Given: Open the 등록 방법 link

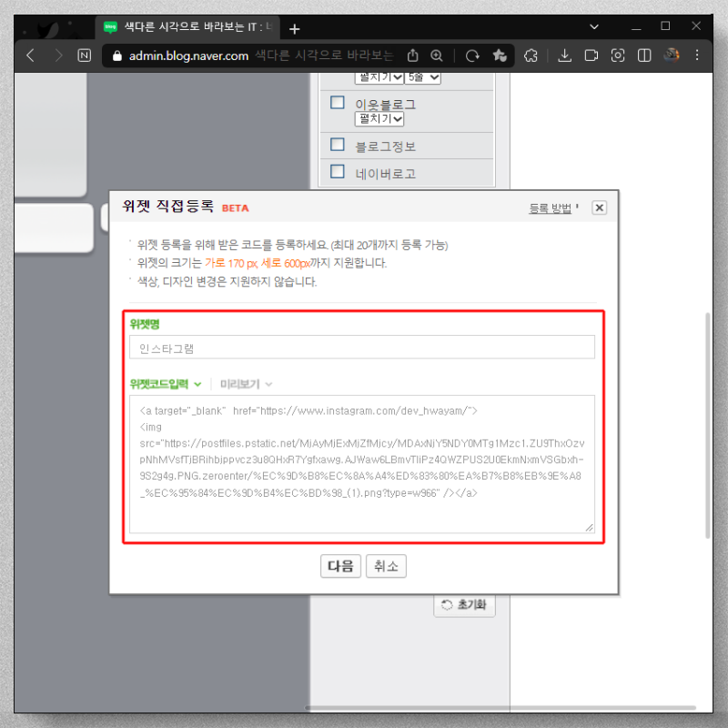Looking at the screenshot, I should 551,208.
